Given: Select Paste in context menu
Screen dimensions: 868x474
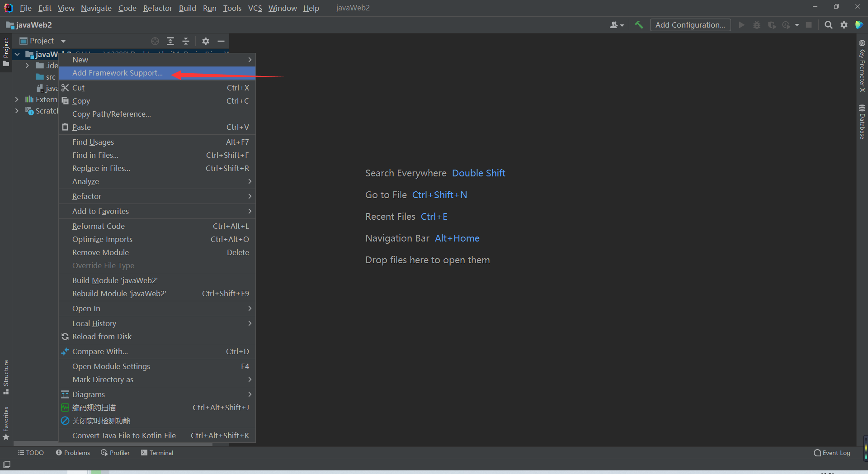Looking at the screenshot, I should (157, 127).
